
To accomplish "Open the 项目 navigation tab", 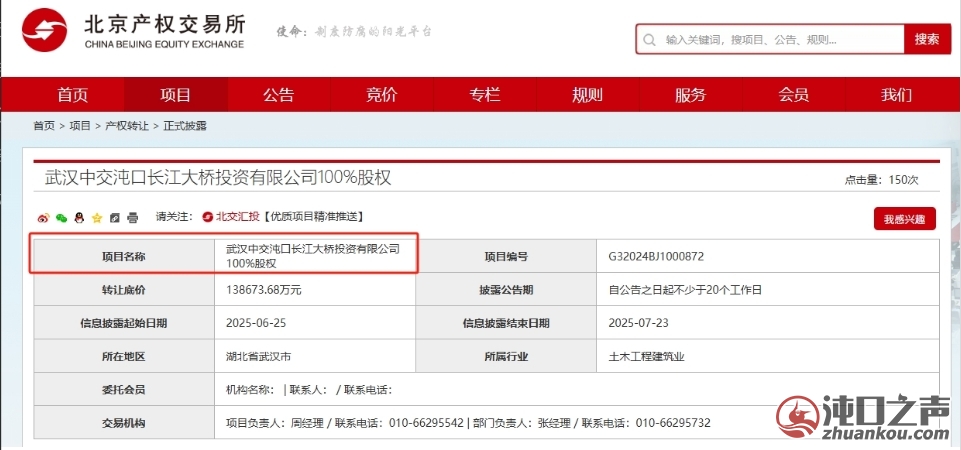I will pyautogui.click(x=176, y=95).
